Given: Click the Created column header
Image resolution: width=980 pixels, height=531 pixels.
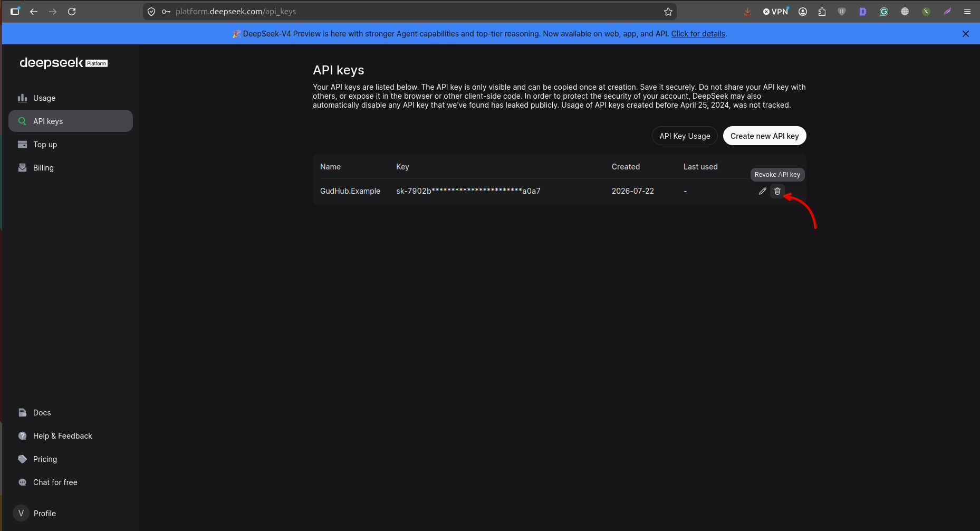Looking at the screenshot, I should [626, 167].
